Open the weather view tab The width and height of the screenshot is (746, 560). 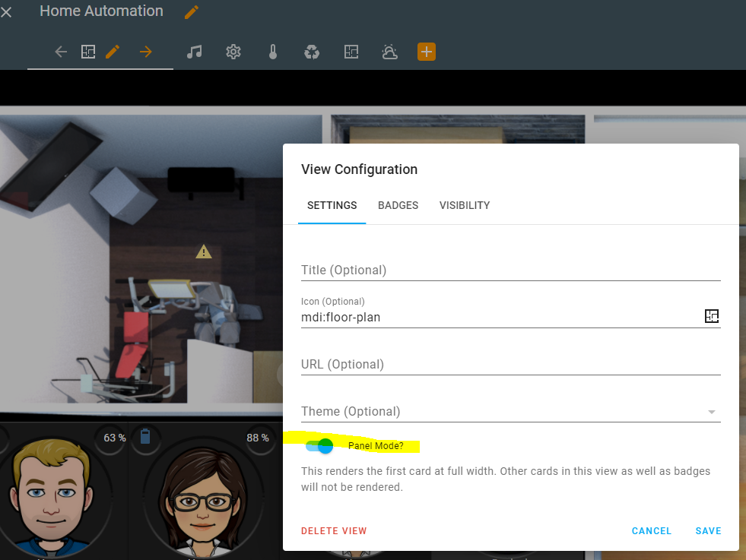pyautogui.click(x=389, y=52)
